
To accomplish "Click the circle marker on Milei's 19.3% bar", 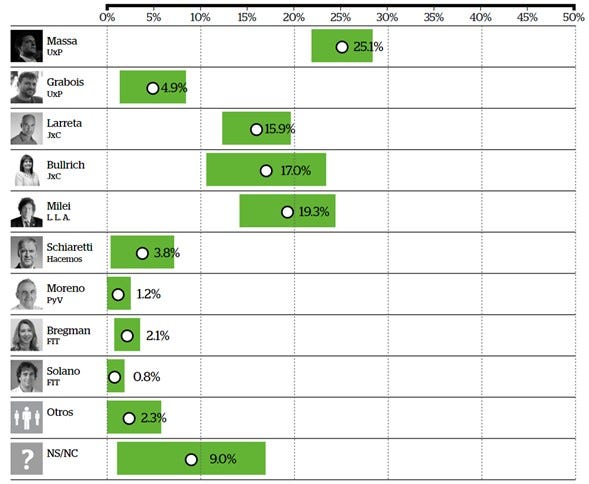I will [x=287, y=212].
